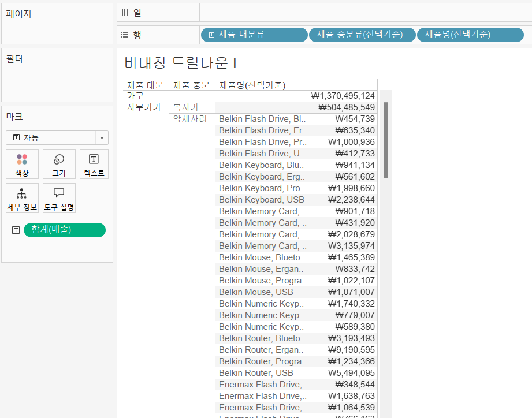Select the 제품명(선택기준) pill
This screenshot has height=418, width=532.
point(470,35)
